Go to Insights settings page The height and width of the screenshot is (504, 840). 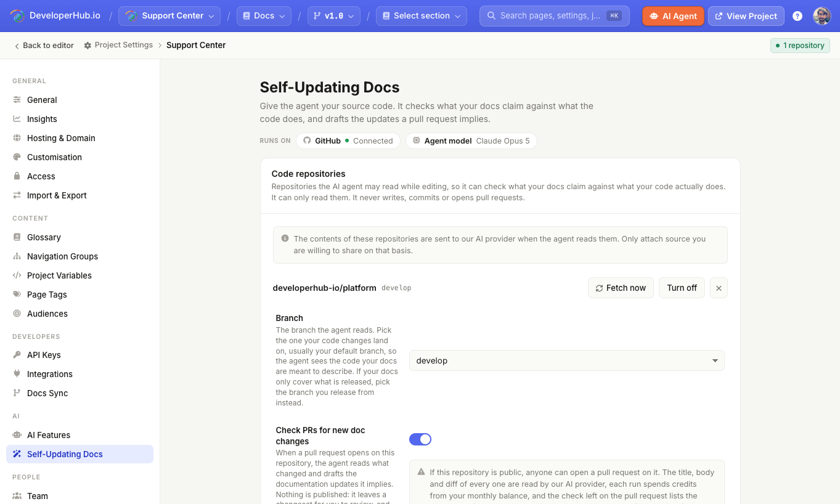pos(80,119)
